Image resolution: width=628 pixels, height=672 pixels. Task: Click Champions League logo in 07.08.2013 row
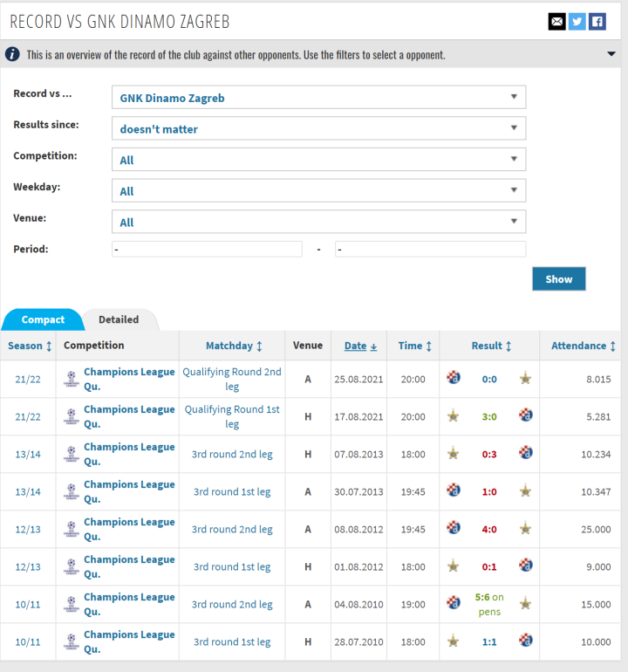tap(72, 454)
